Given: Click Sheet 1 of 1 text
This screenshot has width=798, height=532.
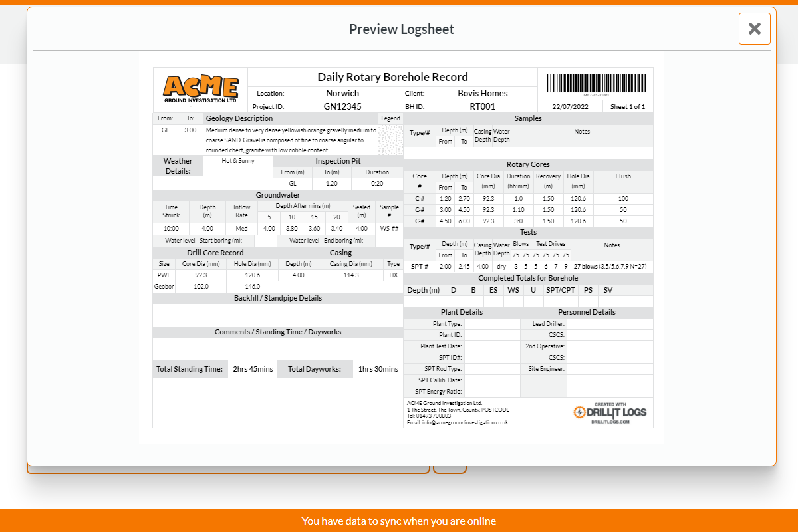Looking at the screenshot, I should coord(628,107).
